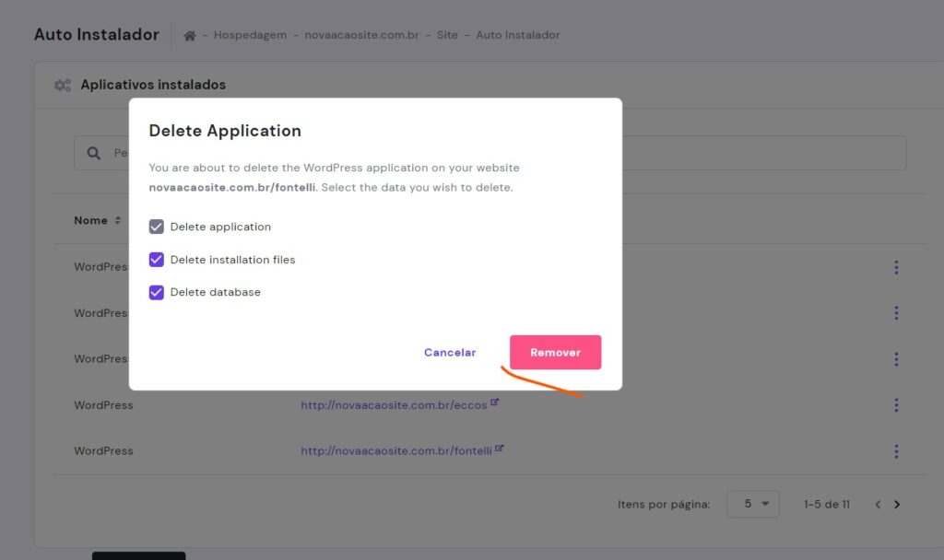Click the search magnifier icon

(x=94, y=153)
